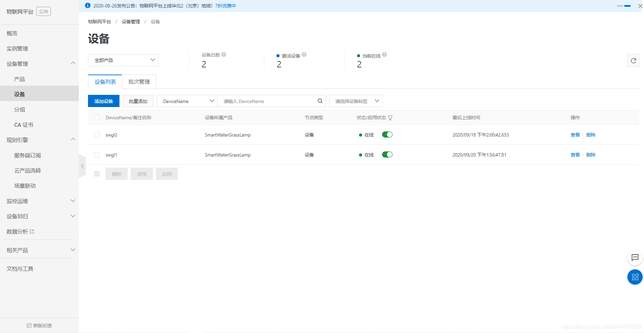The height and width of the screenshot is (333, 644).
Task: Click the bulk 禁用 button
Action: point(142,174)
